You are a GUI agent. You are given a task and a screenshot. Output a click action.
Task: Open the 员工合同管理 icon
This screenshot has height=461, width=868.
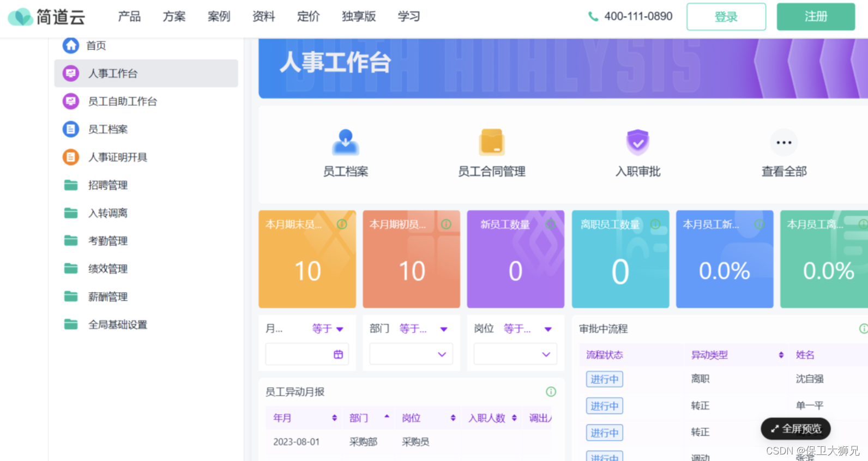[x=491, y=143]
